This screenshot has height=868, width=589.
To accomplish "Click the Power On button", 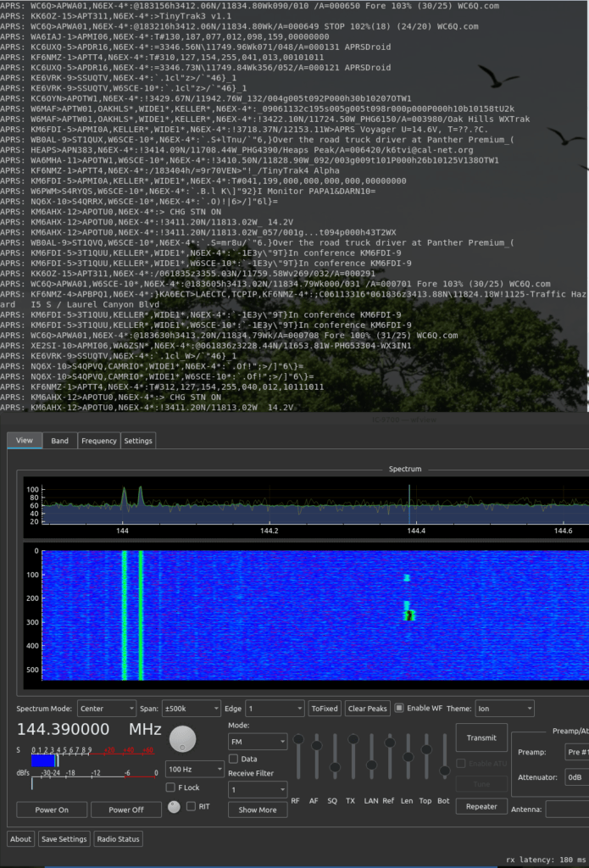I will 52,810.
